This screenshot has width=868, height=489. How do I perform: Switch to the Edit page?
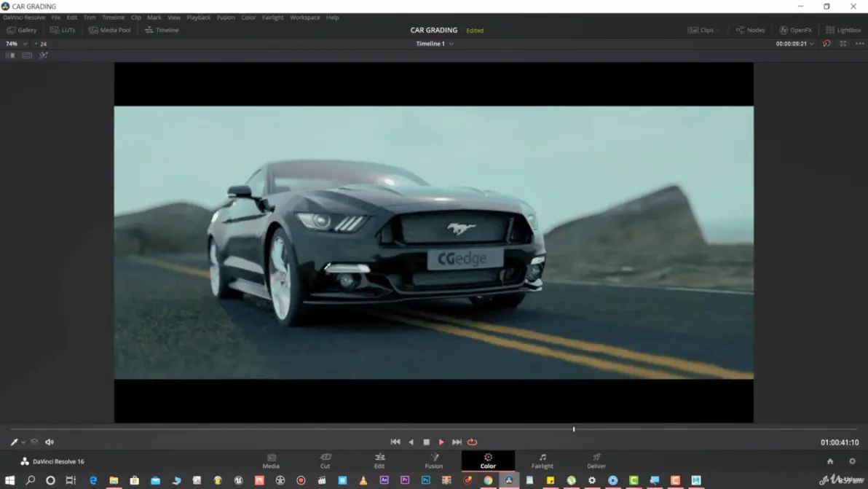[379, 461]
